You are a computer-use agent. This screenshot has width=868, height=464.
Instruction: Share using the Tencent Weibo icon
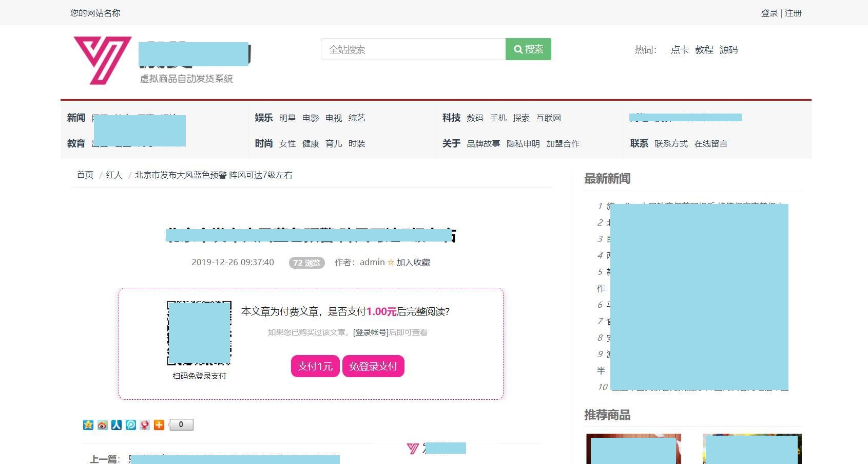[x=131, y=425]
